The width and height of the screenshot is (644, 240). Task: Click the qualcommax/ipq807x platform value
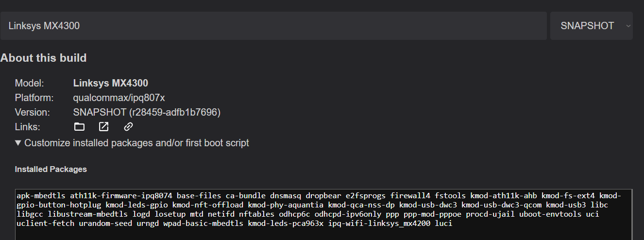(x=119, y=98)
